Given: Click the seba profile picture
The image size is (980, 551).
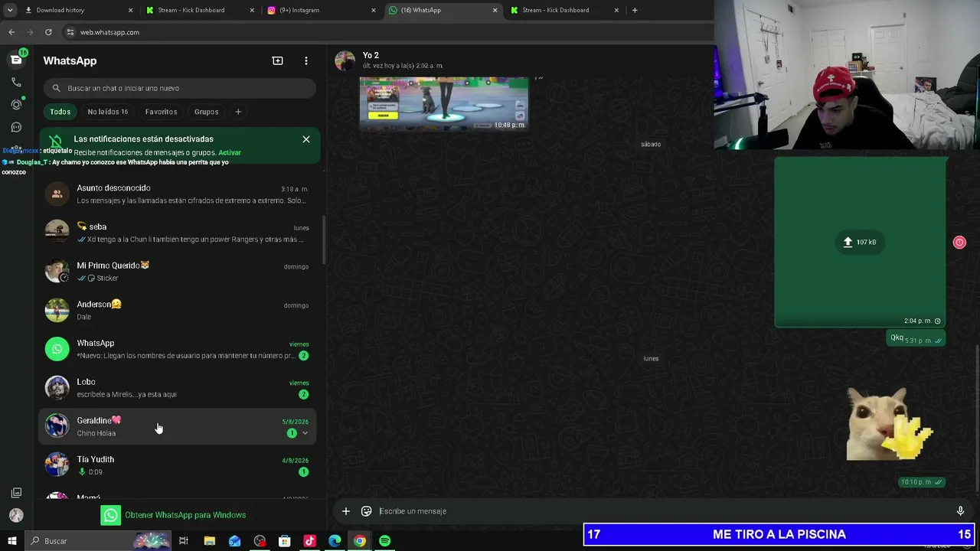Looking at the screenshot, I should pyautogui.click(x=57, y=233).
